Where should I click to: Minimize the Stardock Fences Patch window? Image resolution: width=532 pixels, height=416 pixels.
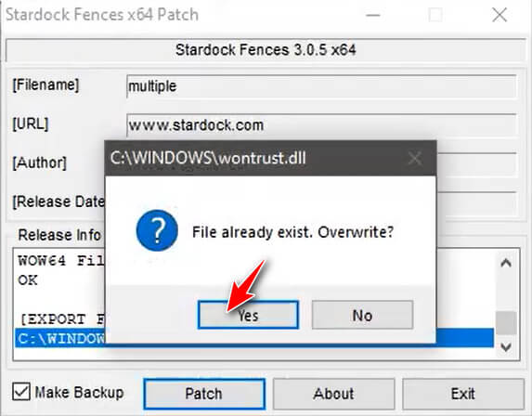[x=373, y=15]
